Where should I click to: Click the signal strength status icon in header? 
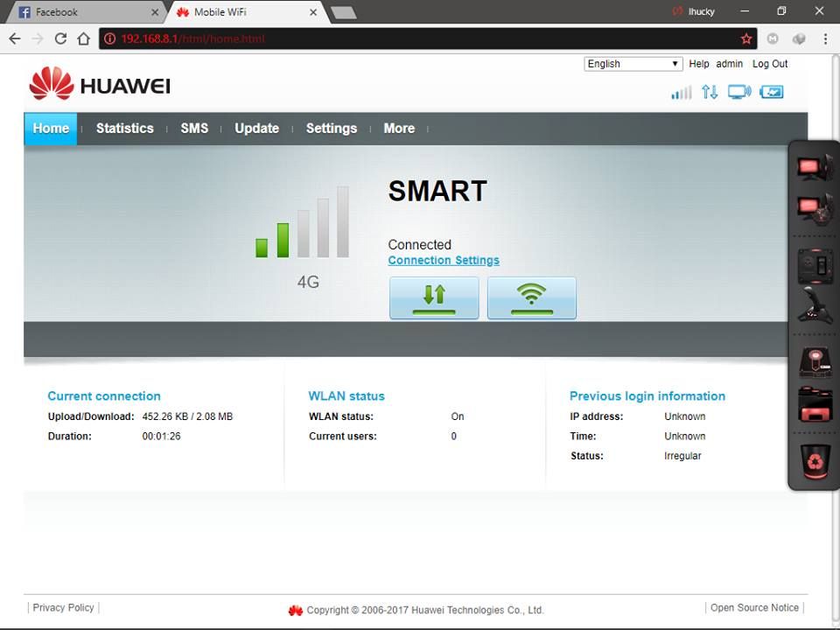(682, 92)
